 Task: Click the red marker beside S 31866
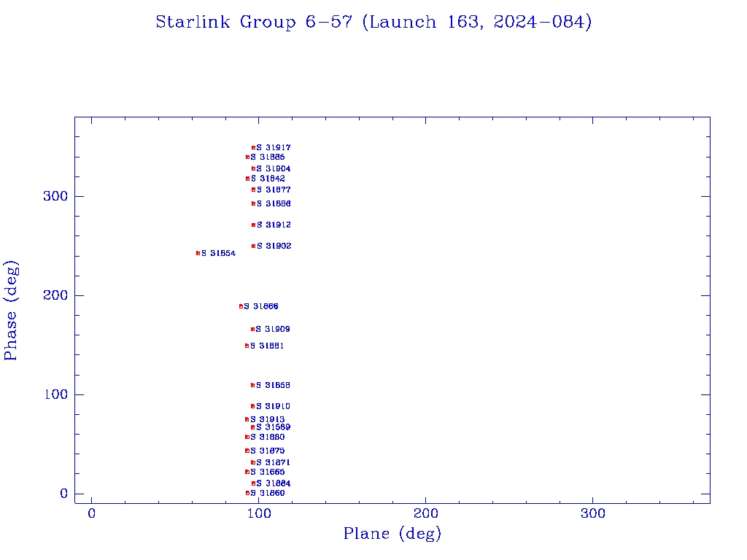click(x=241, y=306)
